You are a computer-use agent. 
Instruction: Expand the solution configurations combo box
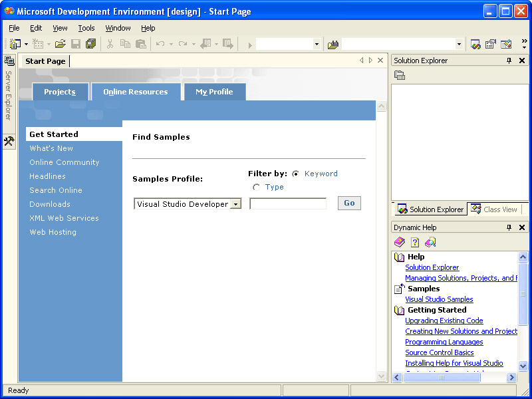(x=317, y=44)
